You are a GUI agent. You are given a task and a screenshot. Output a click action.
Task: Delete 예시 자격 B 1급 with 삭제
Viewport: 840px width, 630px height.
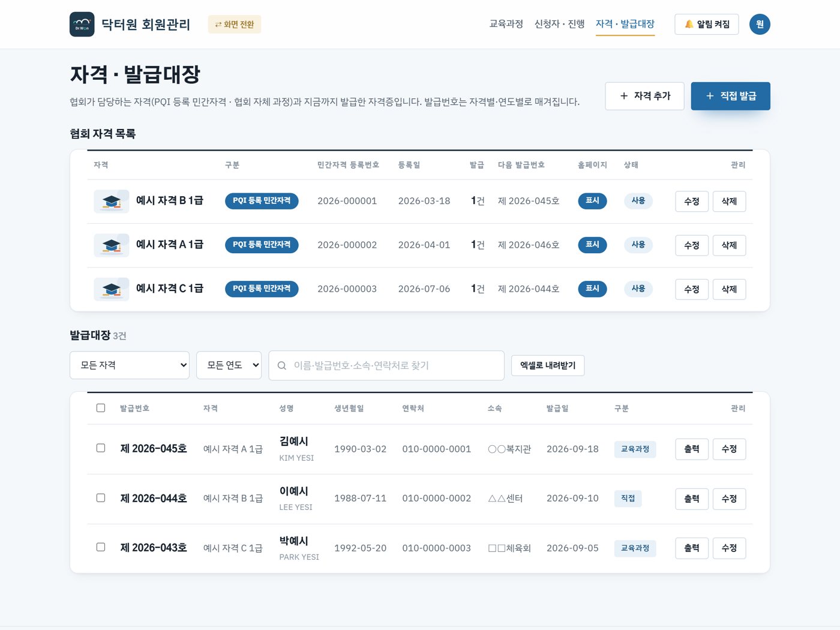729,201
